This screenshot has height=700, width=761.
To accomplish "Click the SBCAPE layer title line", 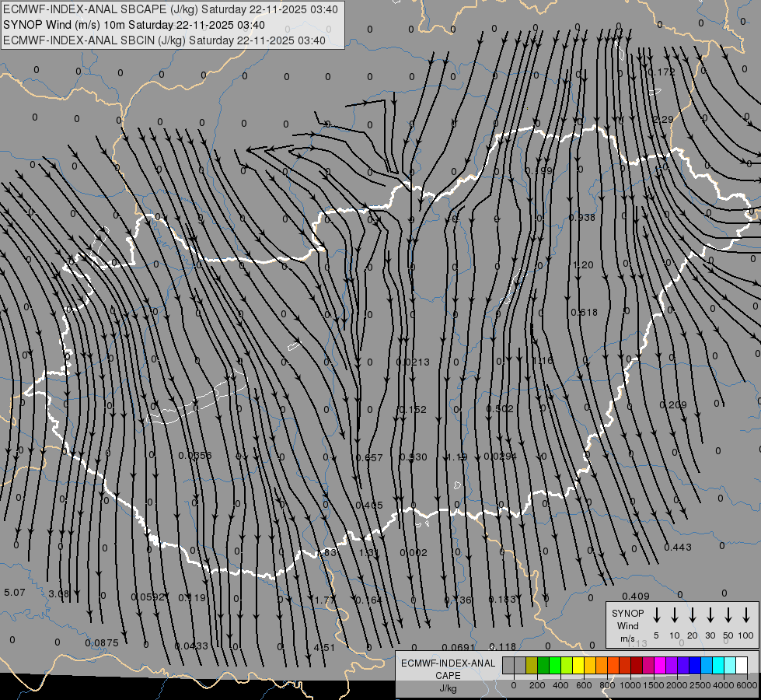I will click(171, 9).
